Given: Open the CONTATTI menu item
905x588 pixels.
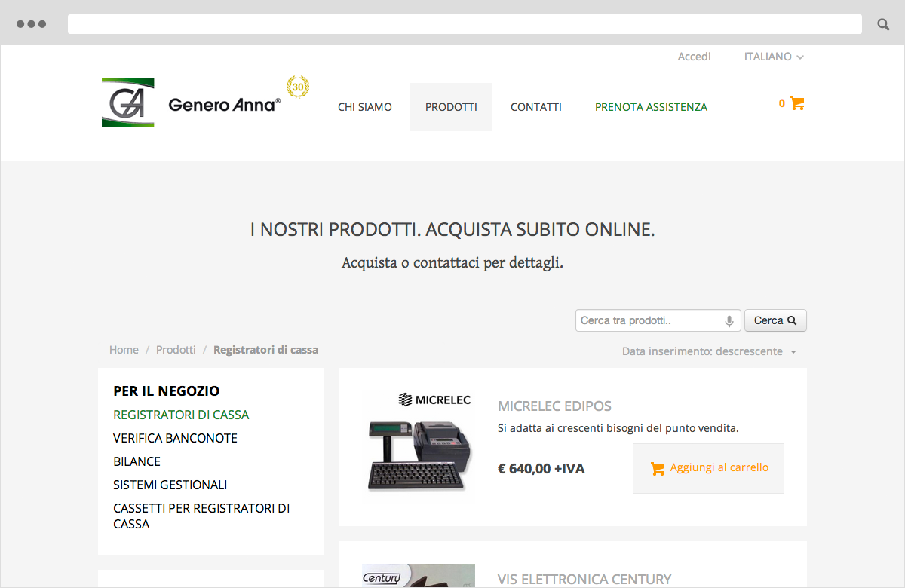Looking at the screenshot, I should pyautogui.click(x=536, y=106).
